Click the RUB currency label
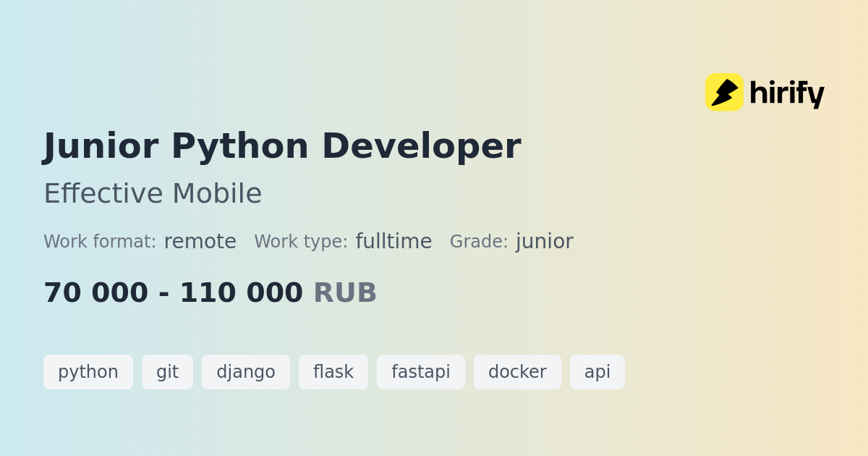Viewport: 868px width, 456px height. [345, 292]
